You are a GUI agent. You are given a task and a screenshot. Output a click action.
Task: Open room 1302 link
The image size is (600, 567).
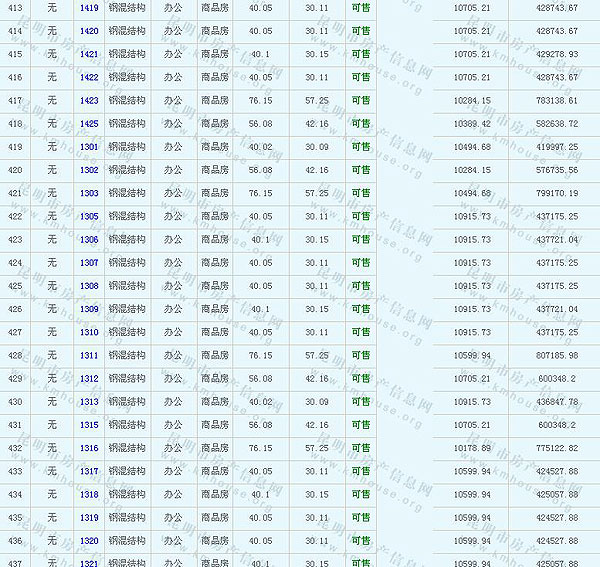coord(89,170)
